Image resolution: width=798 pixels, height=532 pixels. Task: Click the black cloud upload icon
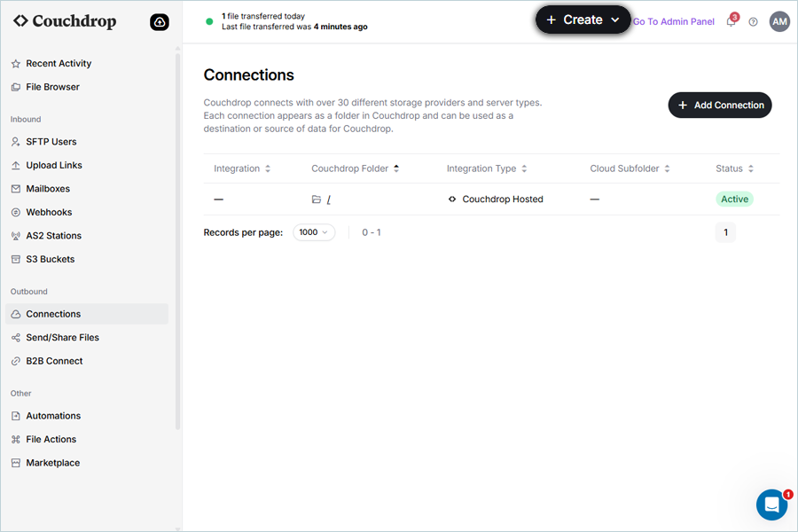tap(160, 22)
